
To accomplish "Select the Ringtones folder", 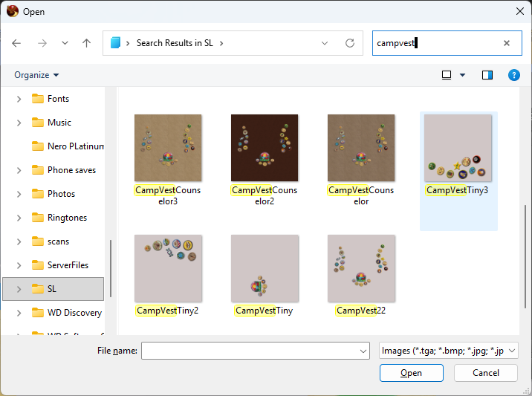I will 67,218.
